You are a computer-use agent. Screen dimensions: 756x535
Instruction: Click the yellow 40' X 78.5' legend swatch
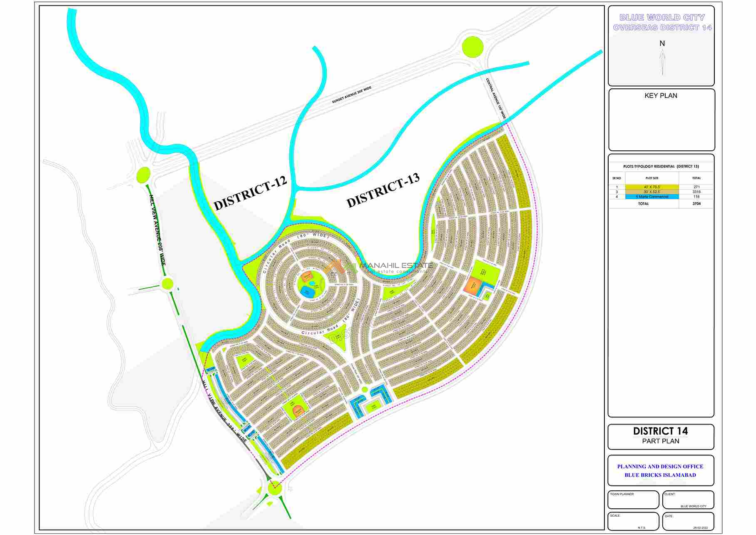pyautogui.click(x=652, y=187)
